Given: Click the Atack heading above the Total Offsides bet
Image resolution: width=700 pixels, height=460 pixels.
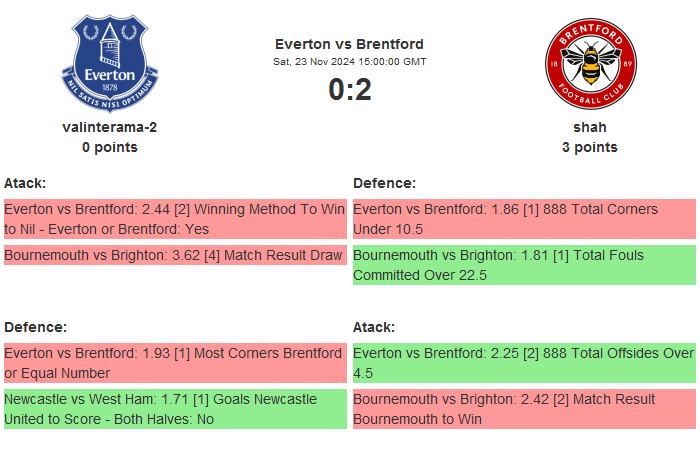Looking at the screenshot, I should click(374, 327).
